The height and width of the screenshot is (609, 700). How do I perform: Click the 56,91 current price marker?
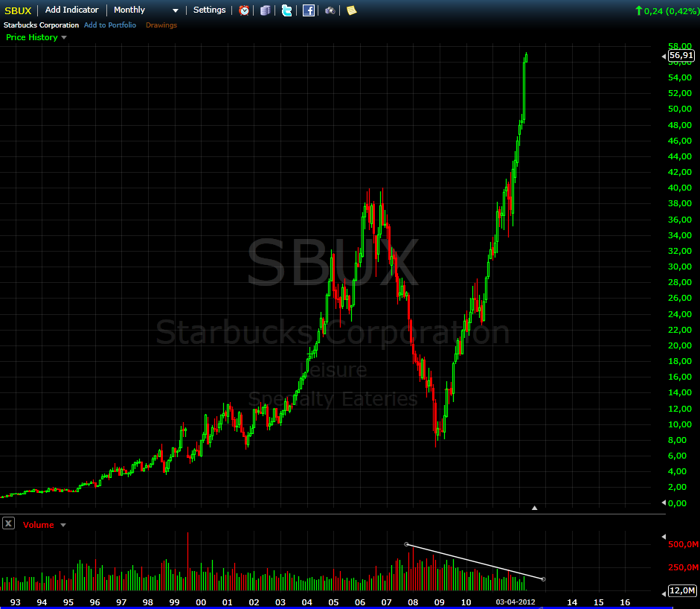coord(681,55)
